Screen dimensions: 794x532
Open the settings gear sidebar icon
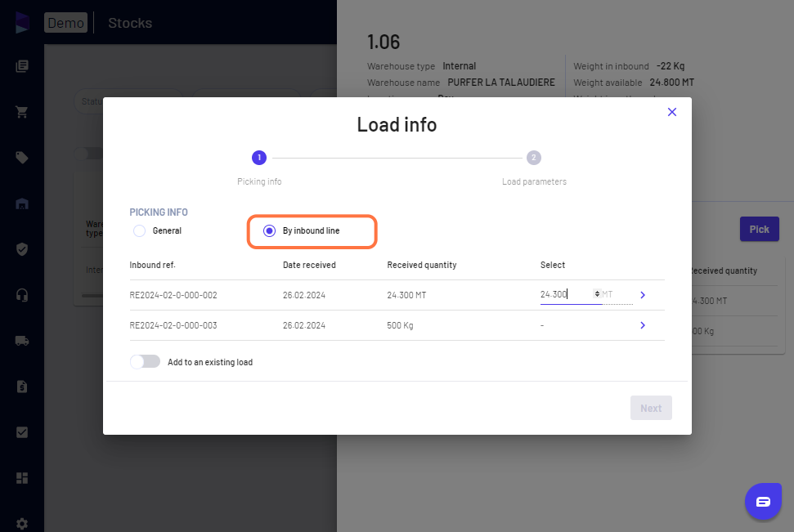coord(22,524)
